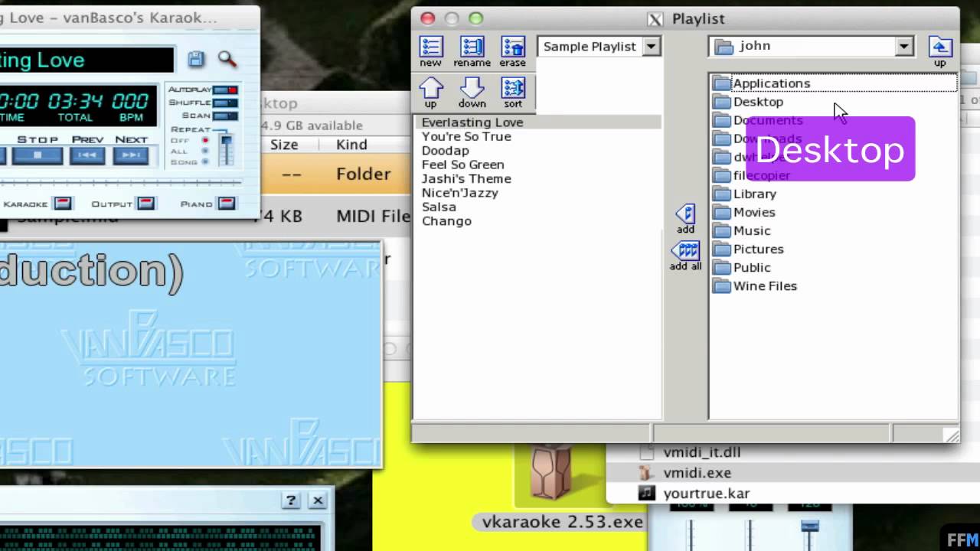Click the help question mark button
This screenshot has height=551, width=980.
(291, 500)
